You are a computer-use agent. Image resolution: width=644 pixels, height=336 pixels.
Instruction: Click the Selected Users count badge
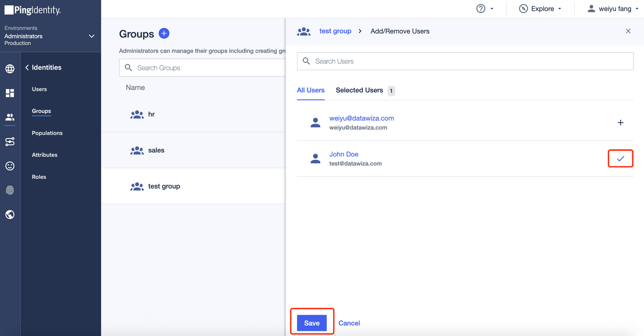391,91
